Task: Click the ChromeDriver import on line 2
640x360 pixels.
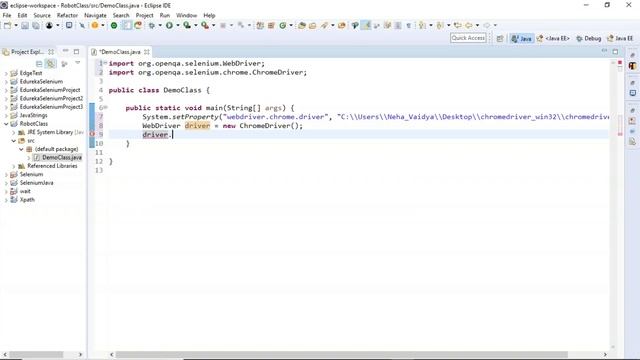Action: click(x=207, y=72)
